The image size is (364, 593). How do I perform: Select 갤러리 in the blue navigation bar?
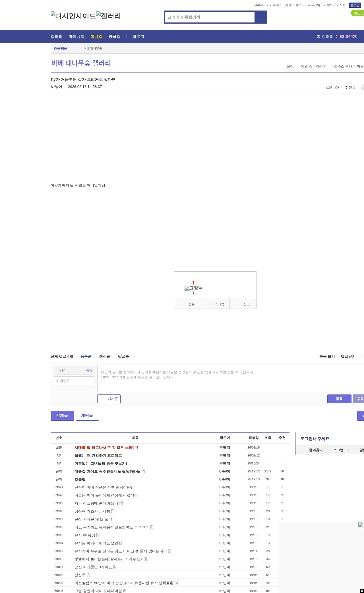57,36
